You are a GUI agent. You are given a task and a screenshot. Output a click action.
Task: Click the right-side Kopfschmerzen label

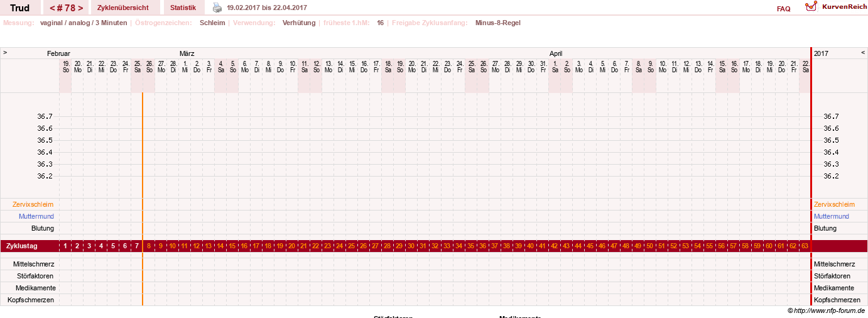pos(837,300)
